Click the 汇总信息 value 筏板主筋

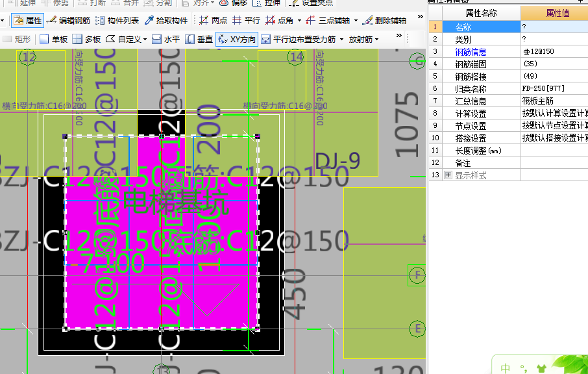[554, 101]
